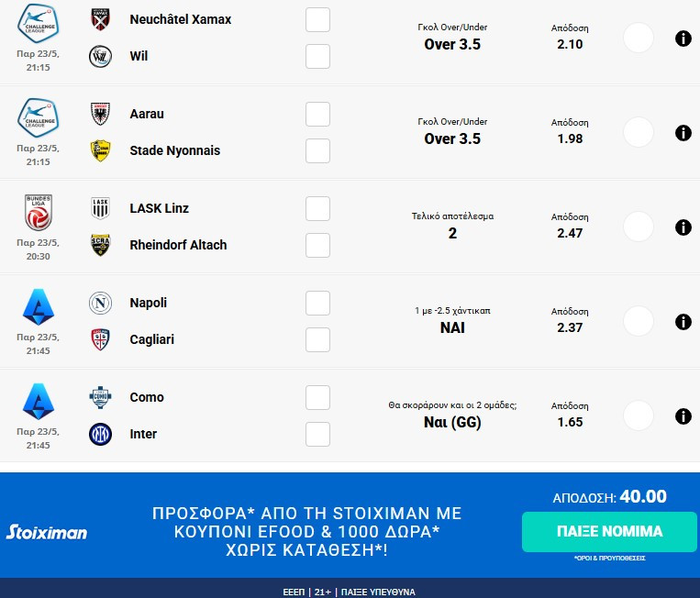This screenshot has width=700, height=598.
Task: Select the checkbox next to Como
Action: tap(317, 397)
